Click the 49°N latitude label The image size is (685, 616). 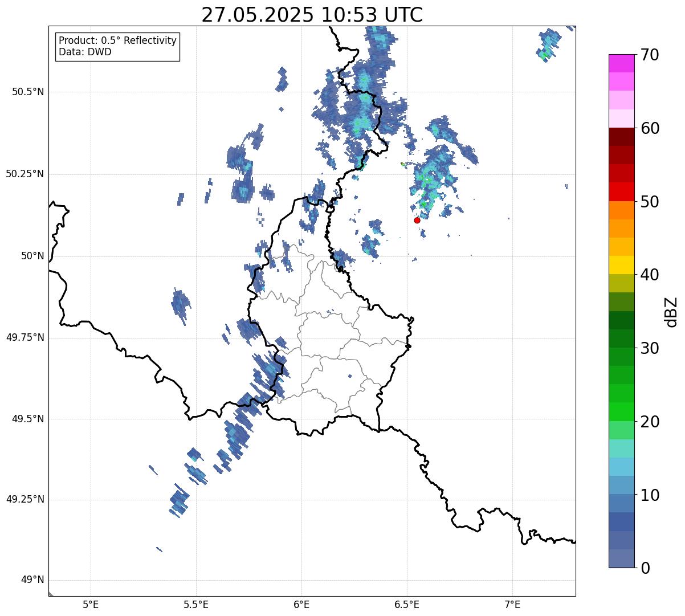click(33, 580)
